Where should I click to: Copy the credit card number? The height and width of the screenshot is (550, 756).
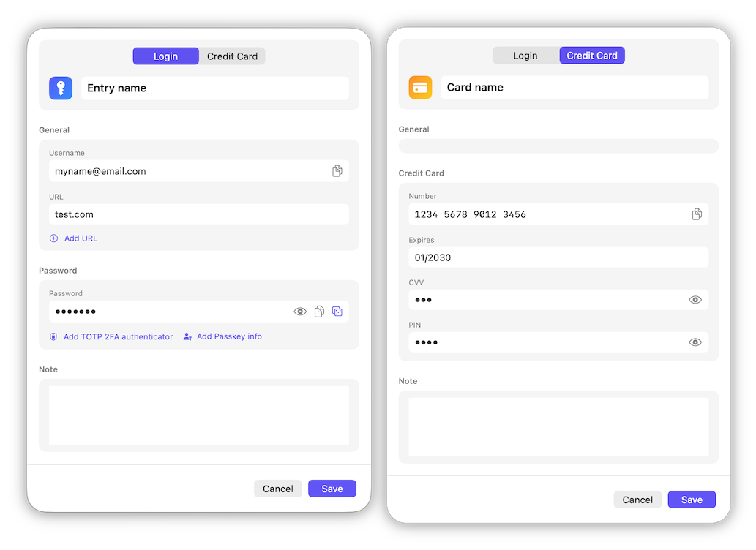697,214
